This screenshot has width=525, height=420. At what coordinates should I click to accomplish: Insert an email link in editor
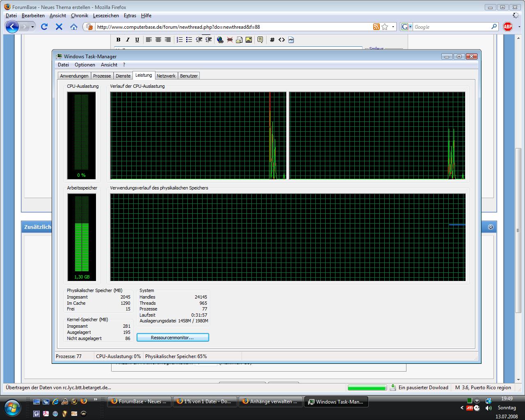239,40
